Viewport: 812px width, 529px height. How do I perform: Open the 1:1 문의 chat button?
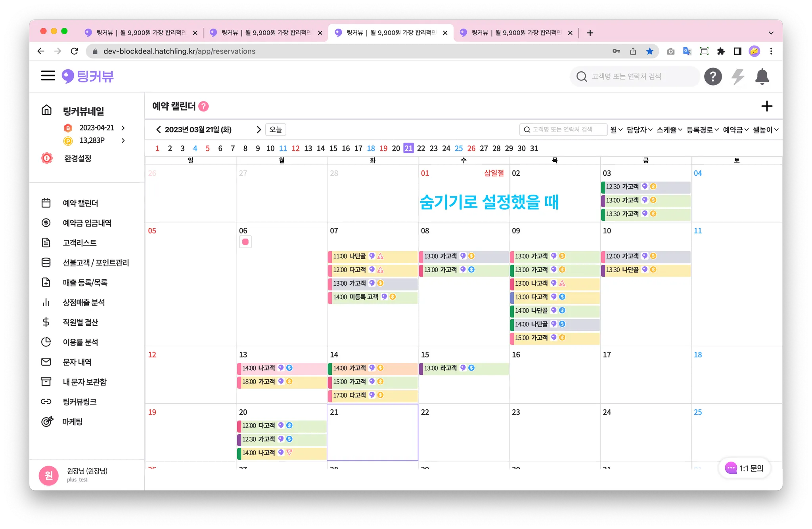[744, 468]
